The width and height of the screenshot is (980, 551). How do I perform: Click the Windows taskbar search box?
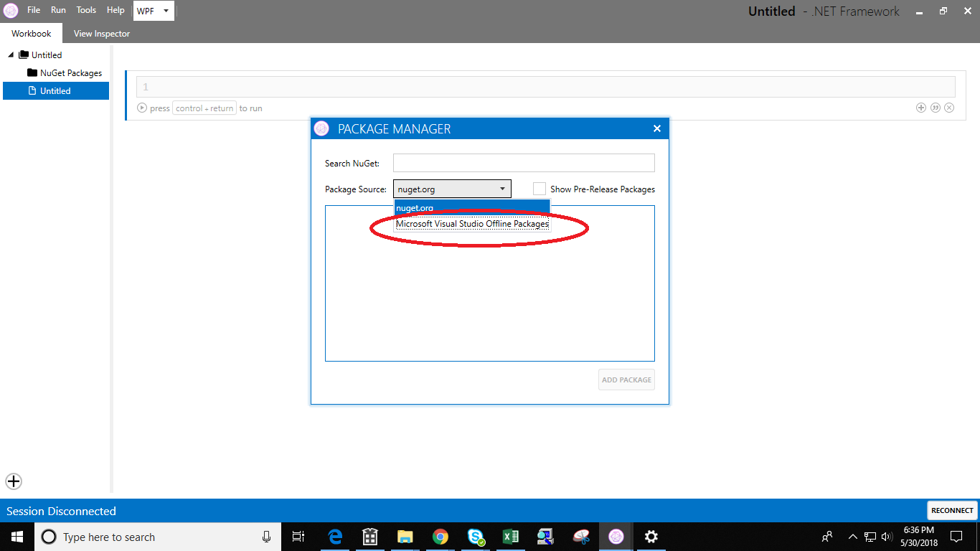[x=158, y=537]
